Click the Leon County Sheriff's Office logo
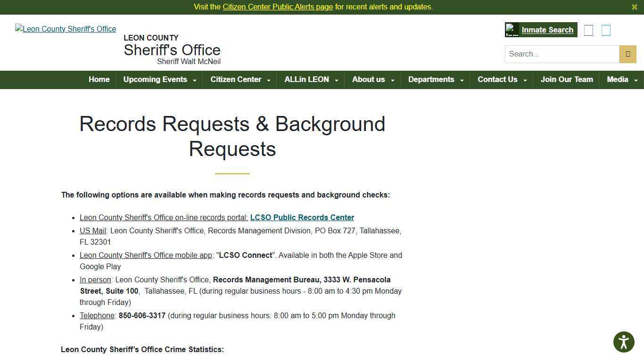644x362 pixels. [66, 29]
